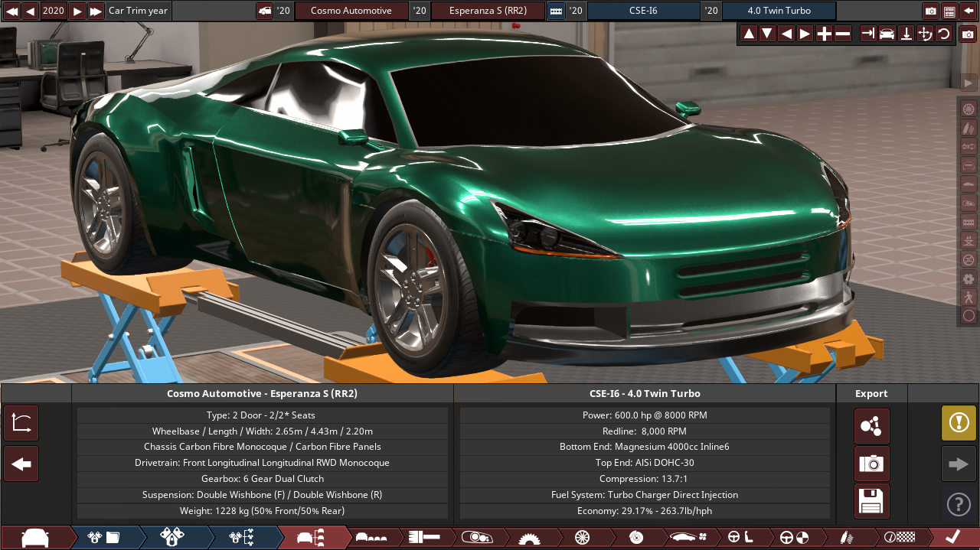Viewport: 980px width, 550px height.
Task: Toggle car lift view in side panel
Action: click(x=969, y=240)
